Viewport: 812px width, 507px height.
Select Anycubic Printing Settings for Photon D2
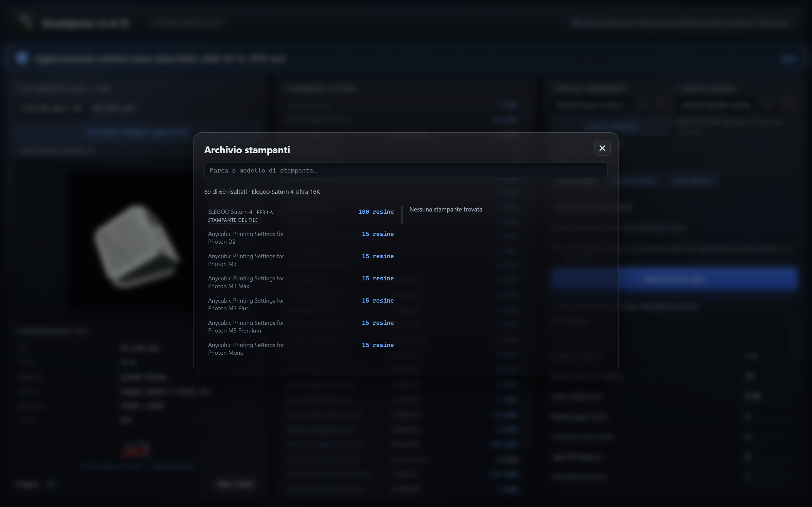[301, 238]
